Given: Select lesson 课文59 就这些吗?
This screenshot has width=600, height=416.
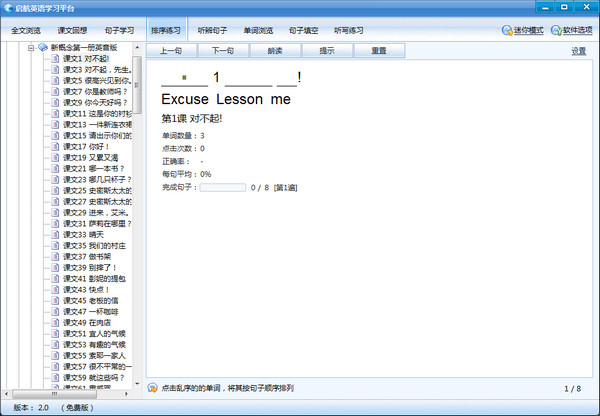Looking at the screenshot, I should point(93,378).
